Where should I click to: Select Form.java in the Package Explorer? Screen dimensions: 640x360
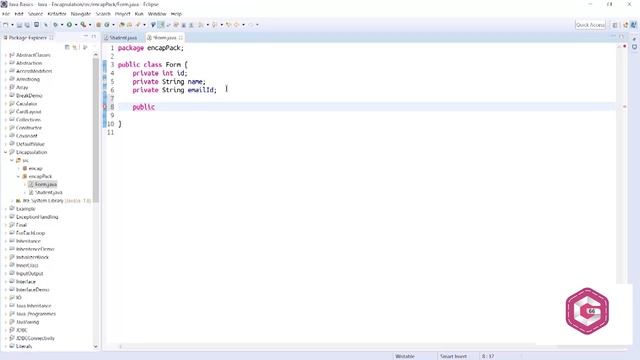(x=42, y=184)
